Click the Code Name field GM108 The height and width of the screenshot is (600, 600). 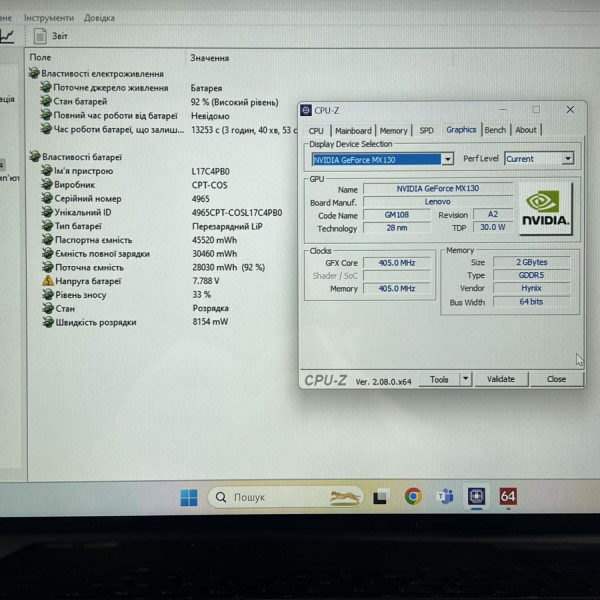pyautogui.click(x=397, y=215)
